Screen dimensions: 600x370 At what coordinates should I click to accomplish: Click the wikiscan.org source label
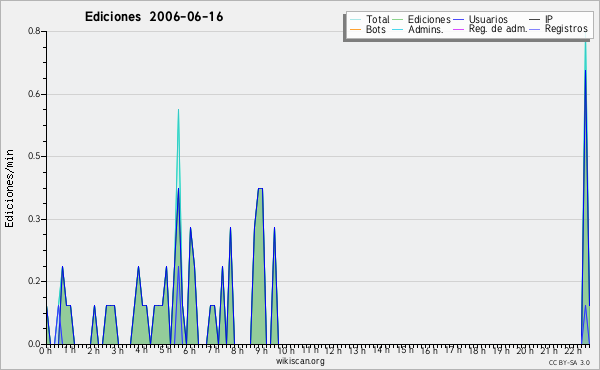(300, 361)
